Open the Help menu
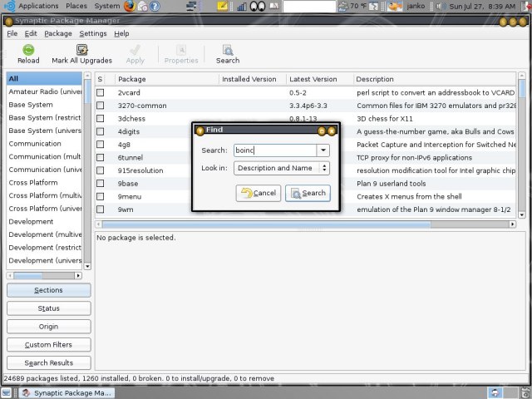 pos(121,33)
